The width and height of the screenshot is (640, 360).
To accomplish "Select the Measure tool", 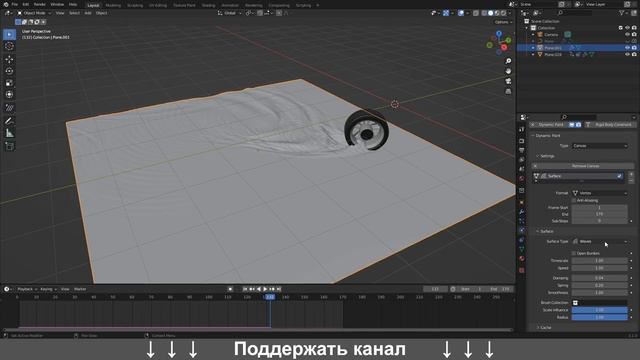I will point(9,133).
